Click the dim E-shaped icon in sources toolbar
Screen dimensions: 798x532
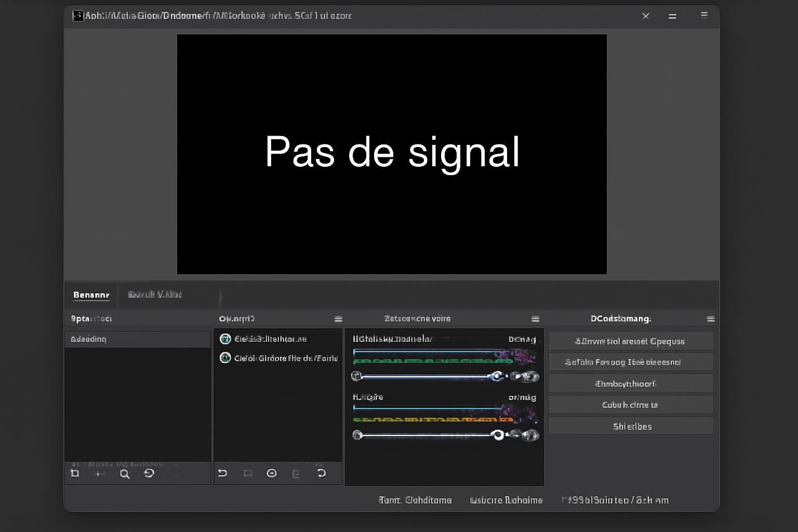tap(296, 474)
